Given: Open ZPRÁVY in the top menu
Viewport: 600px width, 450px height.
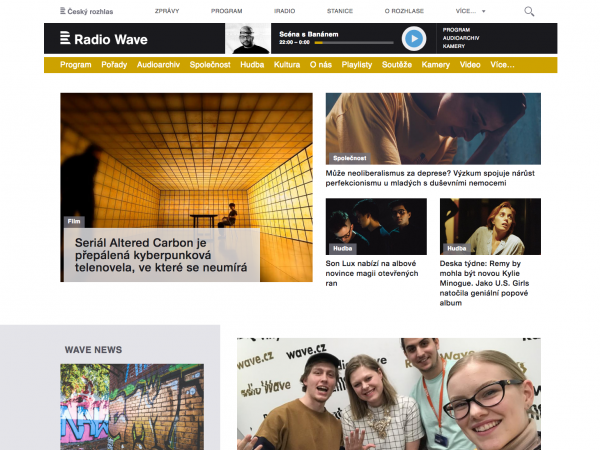Looking at the screenshot, I should 167,11.
